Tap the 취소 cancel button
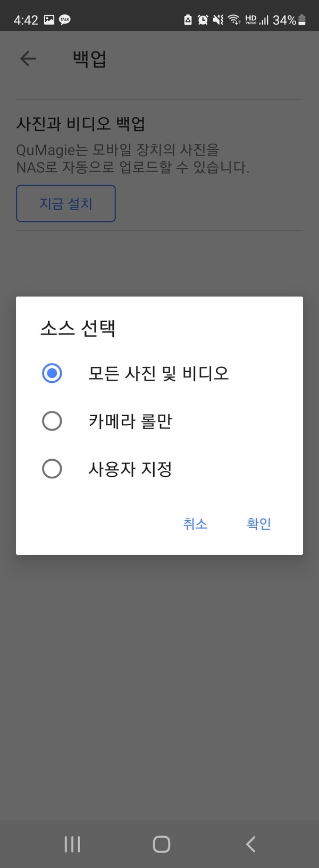 click(196, 523)
